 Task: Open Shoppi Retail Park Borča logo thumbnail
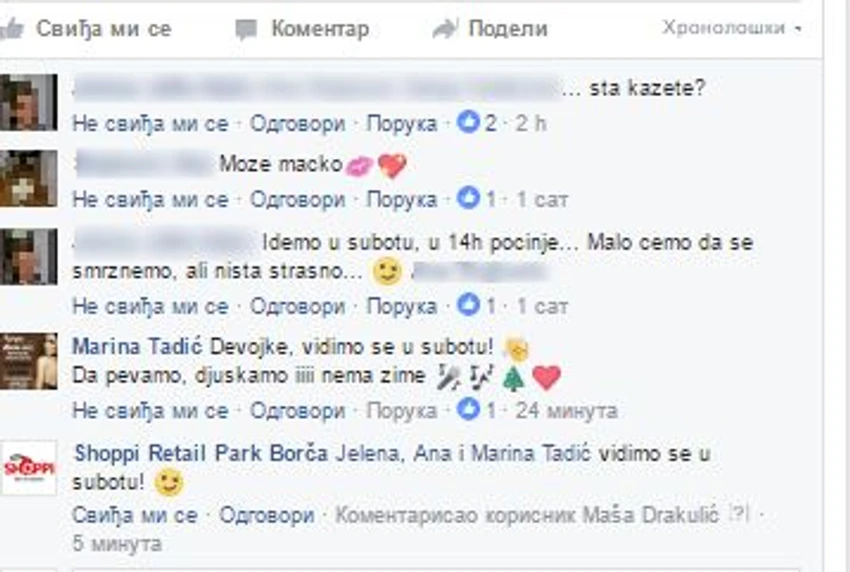pos(29,468)
